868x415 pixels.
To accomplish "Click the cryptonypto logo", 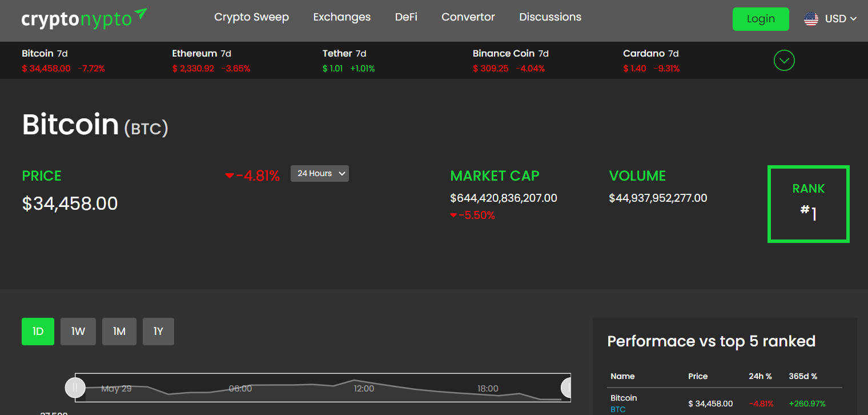I will click(x=84, y=18).
